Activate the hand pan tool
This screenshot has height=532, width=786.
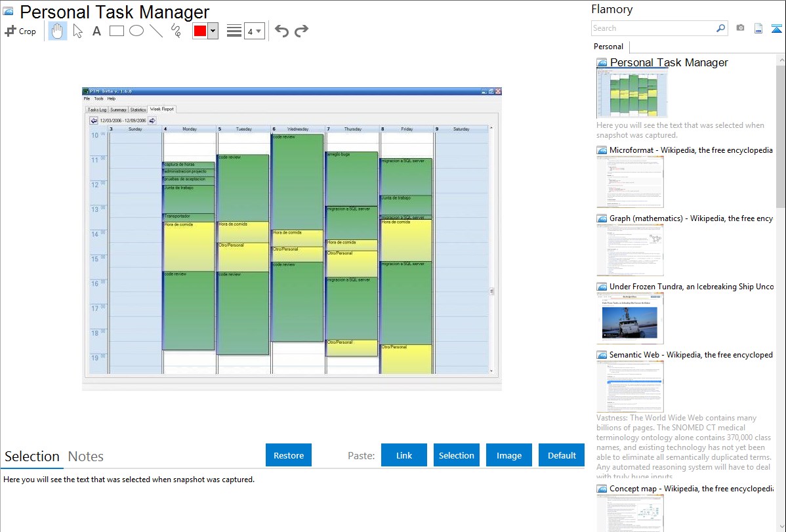(x=57, y=31)
